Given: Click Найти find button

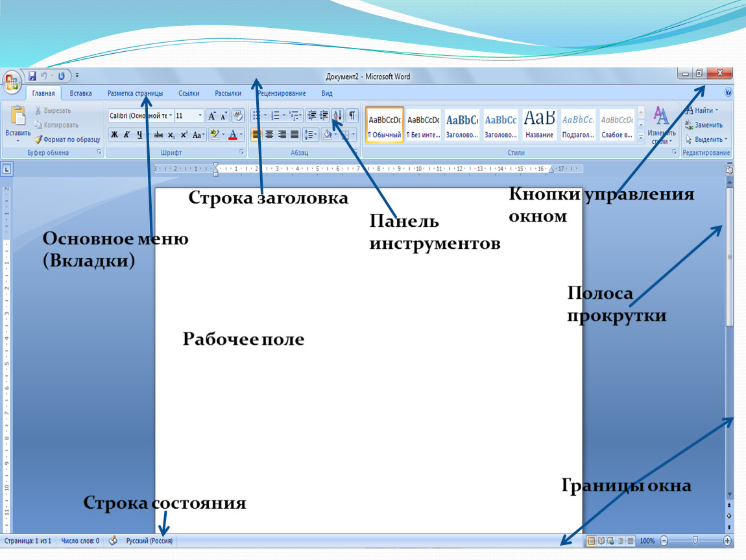Looking at the screenshot, I should coord(702,110).
